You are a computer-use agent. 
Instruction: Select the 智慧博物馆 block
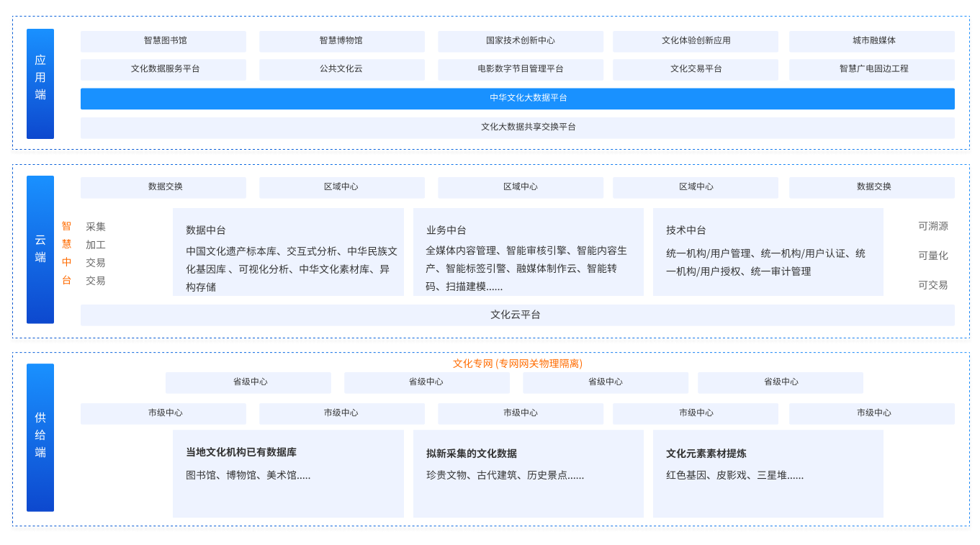pyautogui.click(x=342, y=41)
